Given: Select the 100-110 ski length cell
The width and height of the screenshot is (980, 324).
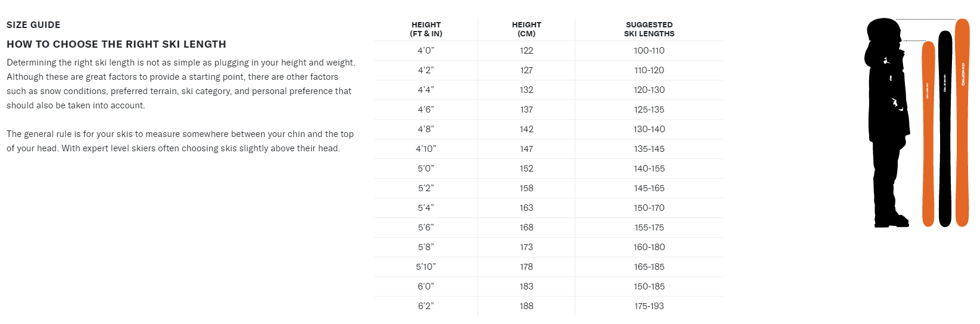Looking at the screenshot, I should [649, 51].
